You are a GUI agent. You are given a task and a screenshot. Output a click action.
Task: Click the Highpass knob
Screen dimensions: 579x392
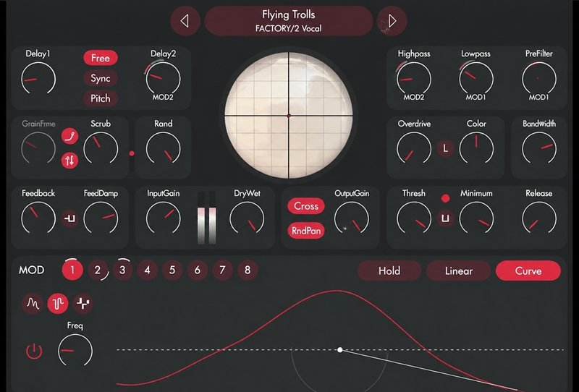(413, 78)
